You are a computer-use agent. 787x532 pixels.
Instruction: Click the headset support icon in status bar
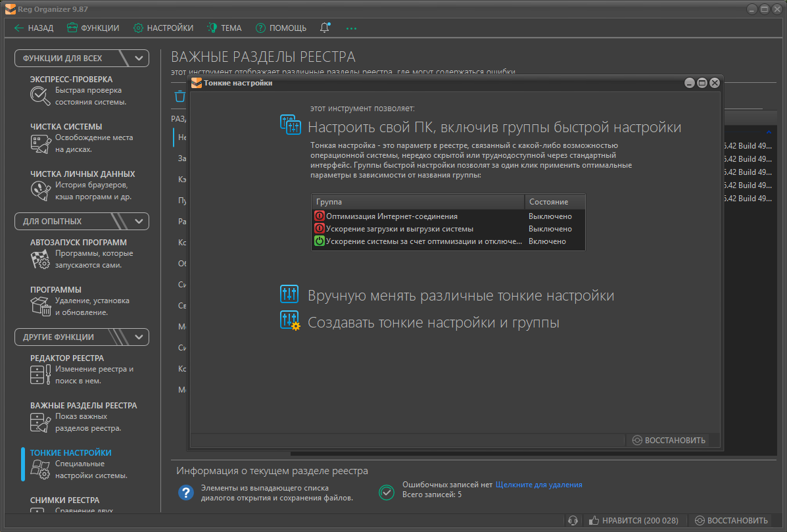(573, 520)
